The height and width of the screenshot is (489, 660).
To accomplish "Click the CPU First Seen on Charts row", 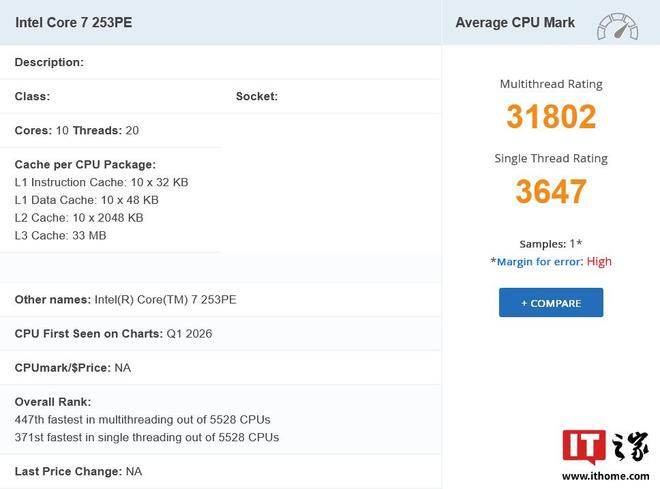I will pos(113,334).
